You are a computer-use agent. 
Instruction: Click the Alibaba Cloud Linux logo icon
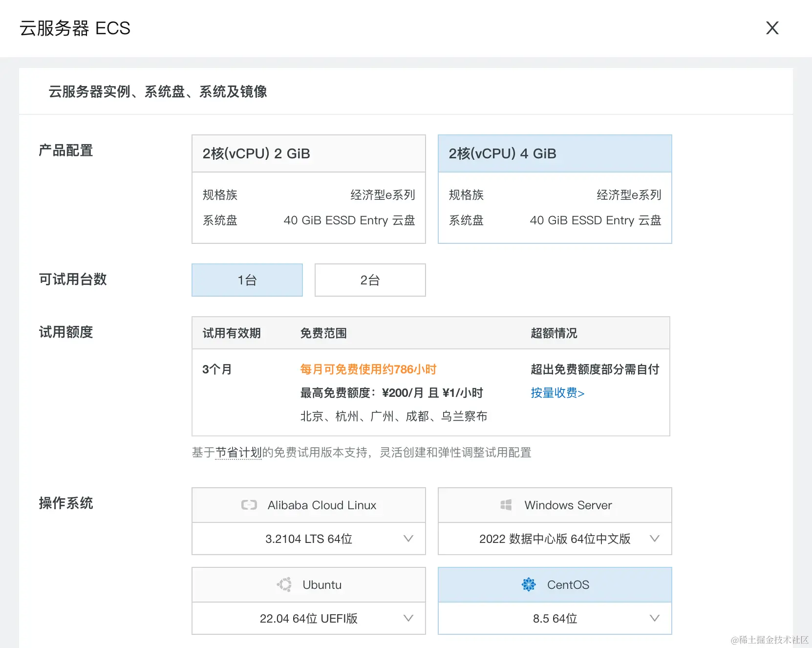click(x=249, y=505)
